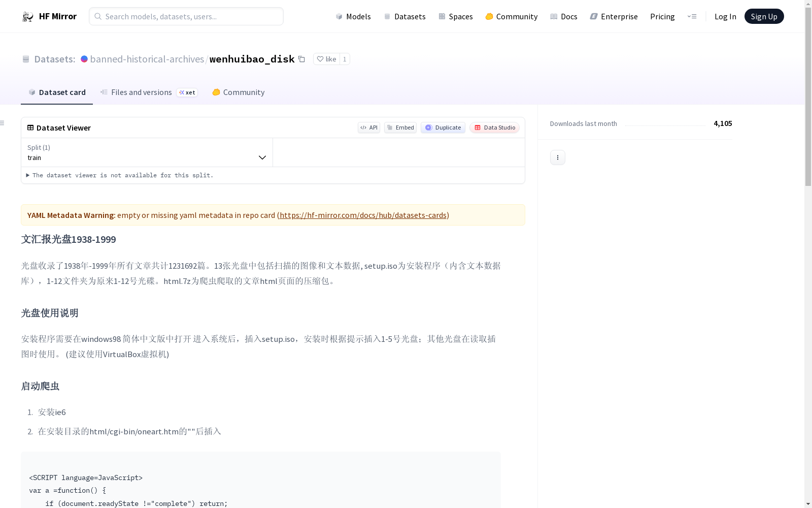Open the datasets-cards documentation link
The image size is (812, 508).
click(x=363, y=215)
